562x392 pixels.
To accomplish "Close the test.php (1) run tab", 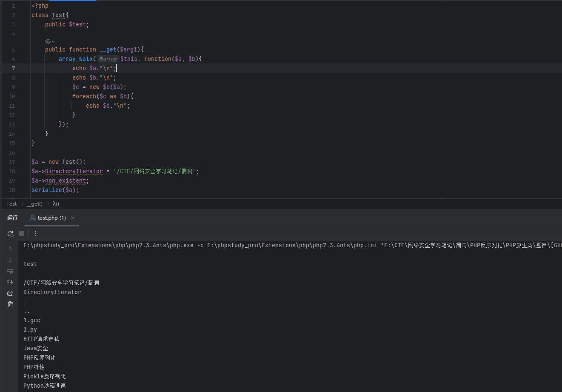I will [x=73, y=218].
